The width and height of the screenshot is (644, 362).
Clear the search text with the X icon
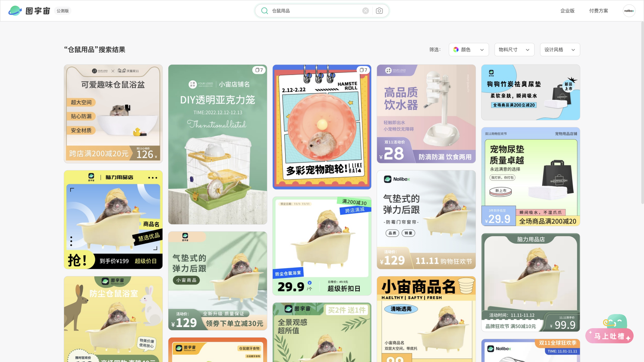coord(365,11)
